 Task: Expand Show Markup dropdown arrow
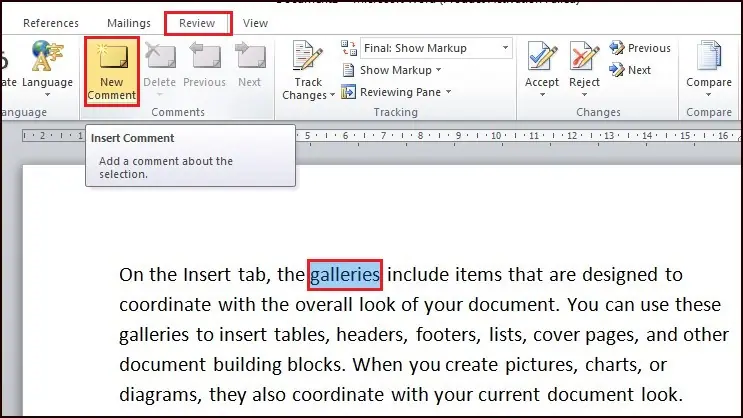pyautogui.click(x=438, y=70)
